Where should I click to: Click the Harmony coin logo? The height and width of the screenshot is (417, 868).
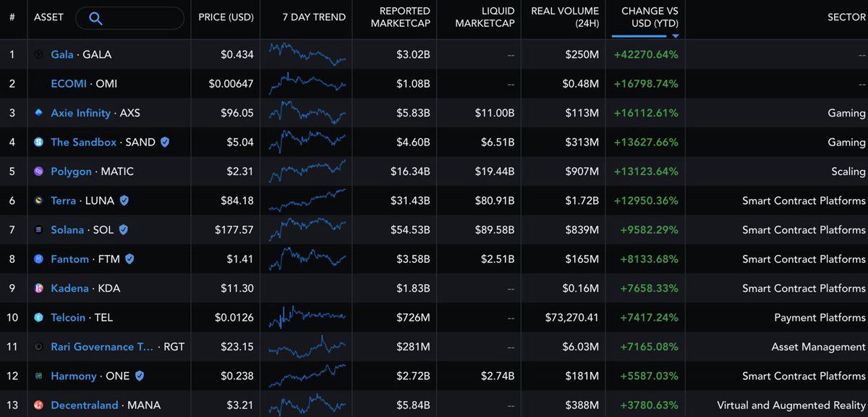click(x=39, y=376)
